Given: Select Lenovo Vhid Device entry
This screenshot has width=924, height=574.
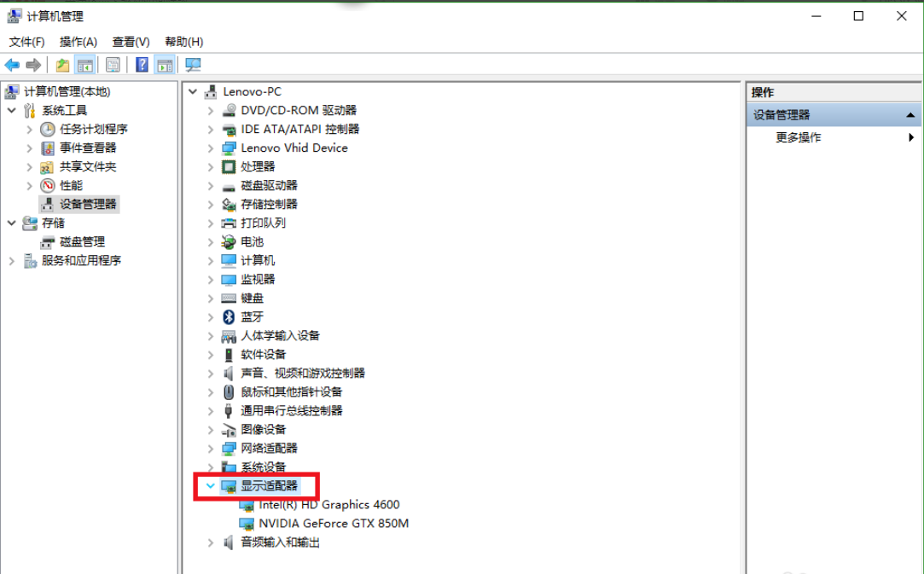Looking at the screenshot, I should pos(294,148).
